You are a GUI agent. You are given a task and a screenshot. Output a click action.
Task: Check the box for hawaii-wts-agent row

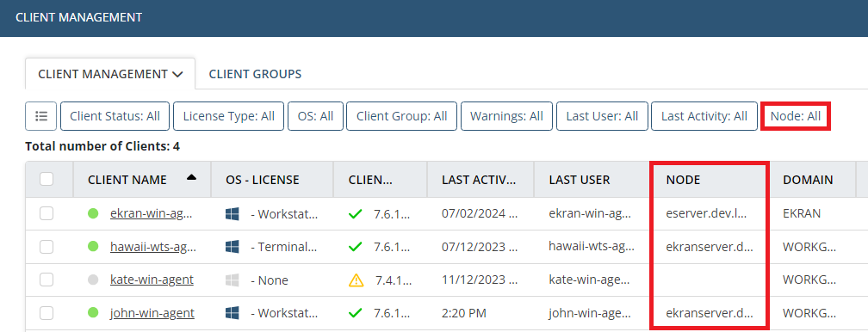46,247
